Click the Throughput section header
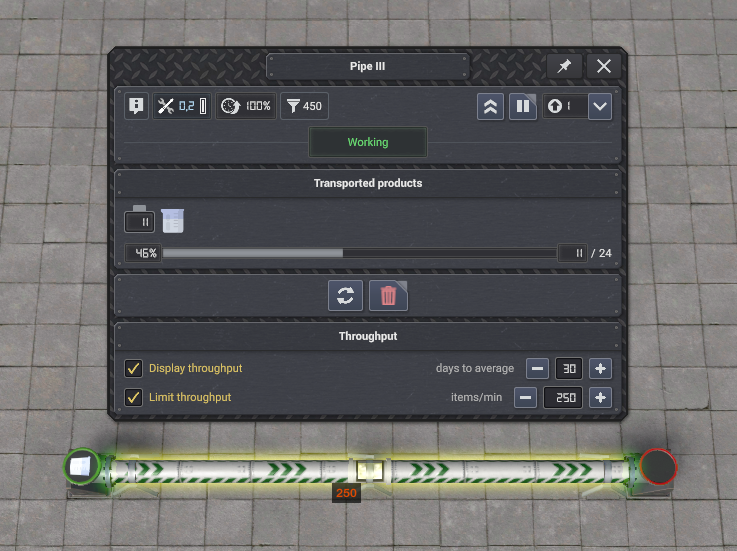This screenshot has width=737, height=551. (368, 336)
